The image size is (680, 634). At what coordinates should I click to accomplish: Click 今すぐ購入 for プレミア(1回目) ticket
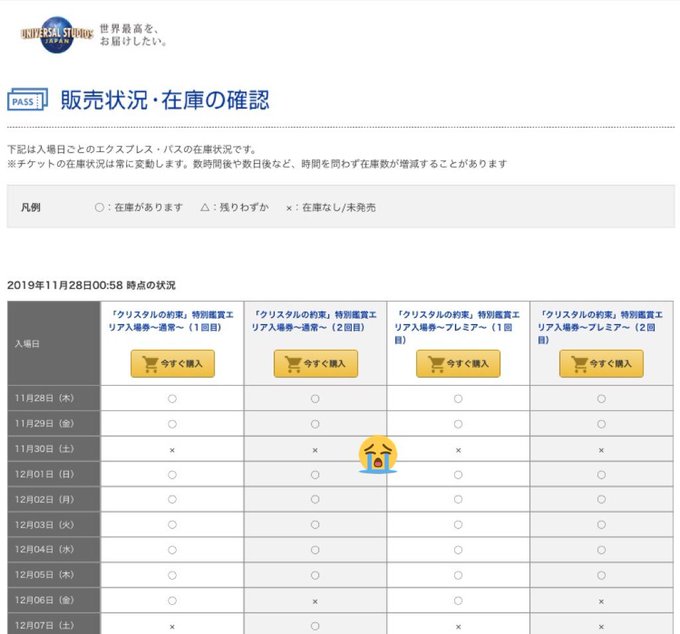(458, 363)
